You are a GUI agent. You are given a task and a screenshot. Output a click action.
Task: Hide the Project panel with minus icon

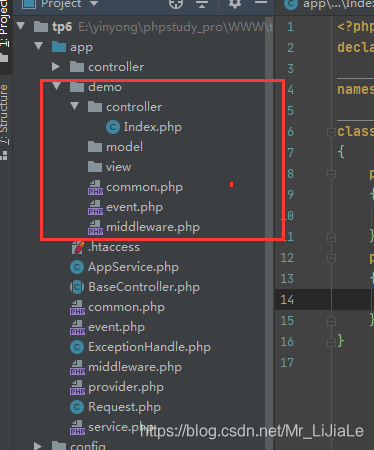point(261,3)
